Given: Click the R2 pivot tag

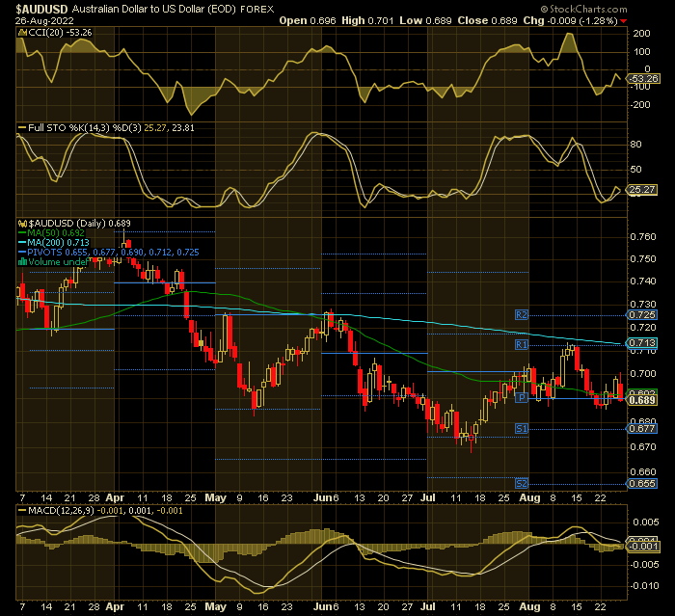Looking at the screenshot, I should (x=522, y=314).
